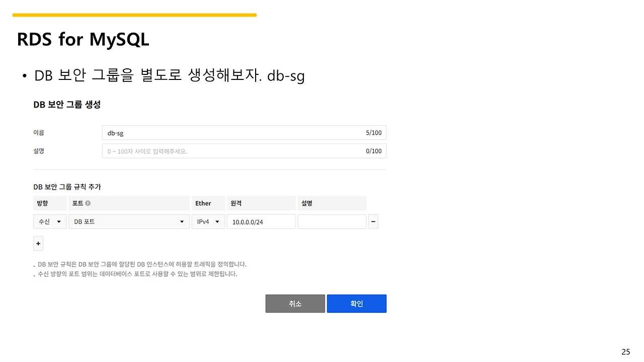Click the 방향 column header
Image resolution: width=644 pixels, height=362 pixels.
point(42,203)
